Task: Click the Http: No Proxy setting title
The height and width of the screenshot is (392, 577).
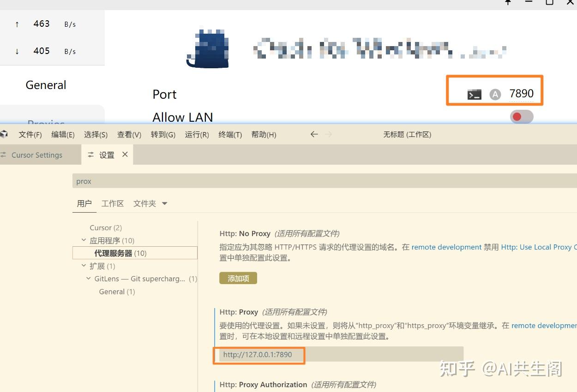Action: pyautogui.click(x=245, y=234)
